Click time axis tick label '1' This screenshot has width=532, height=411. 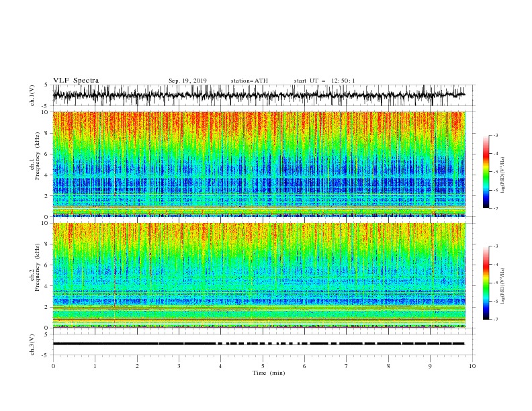pos(95,366)
